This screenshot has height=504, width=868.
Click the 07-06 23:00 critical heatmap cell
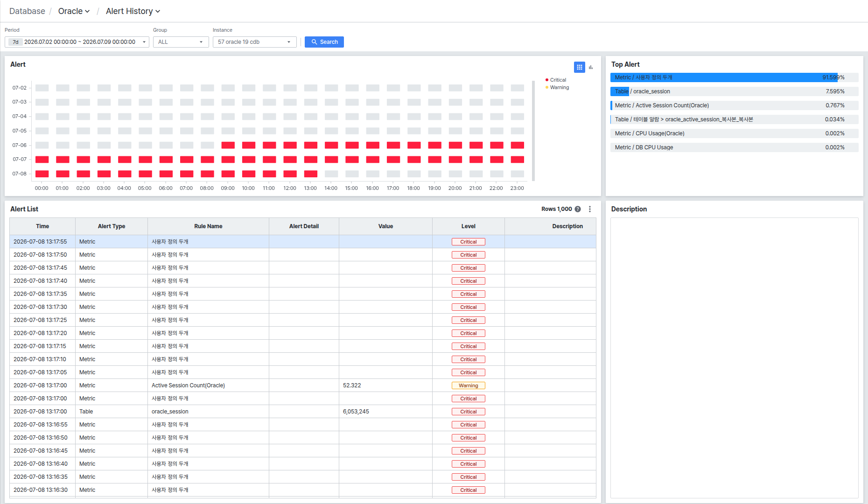pos(517,145)
